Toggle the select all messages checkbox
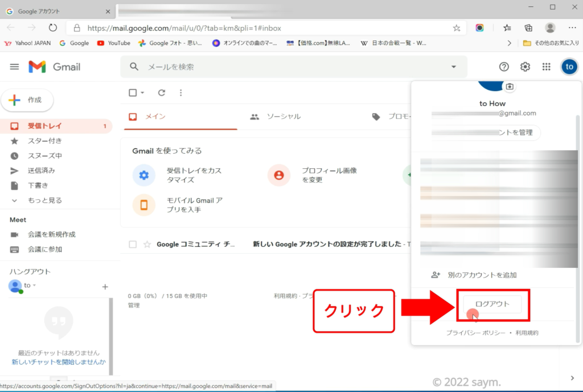Viewport: 583px width, 392px height. [133, 93]
